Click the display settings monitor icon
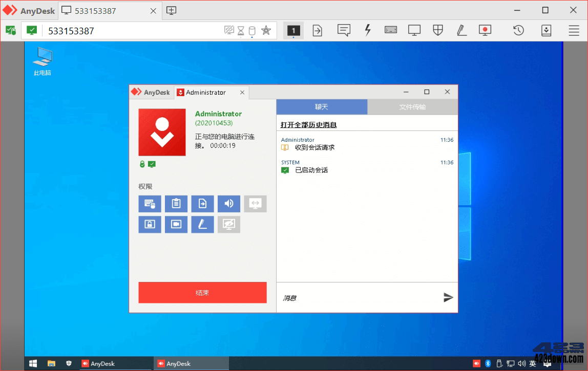This screenshot has width=588, height=371. click(414, 30)
